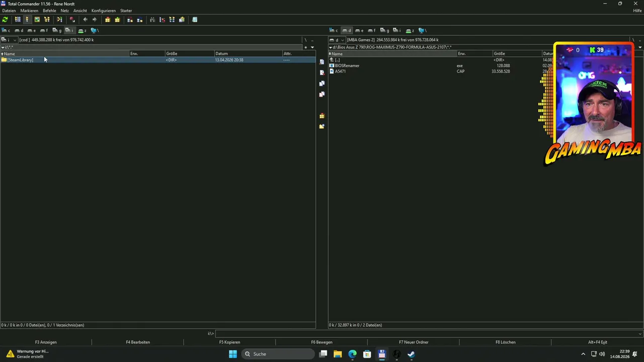Viewport: 644px width, 362px height.
Task: Select A5471 CAP file in right panel
Action: coord(341,71)
